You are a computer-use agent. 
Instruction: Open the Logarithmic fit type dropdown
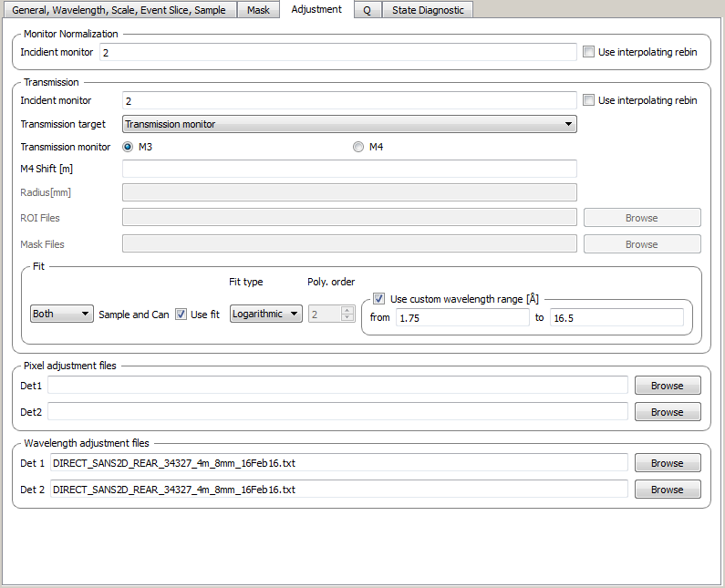(x=265, y=314)
